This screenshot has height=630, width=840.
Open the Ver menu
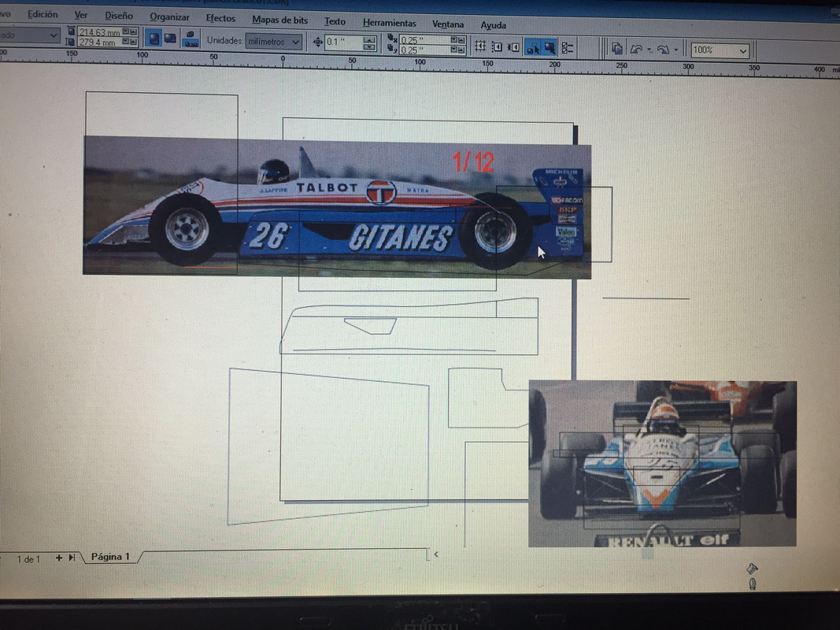(x=81, y=15)
